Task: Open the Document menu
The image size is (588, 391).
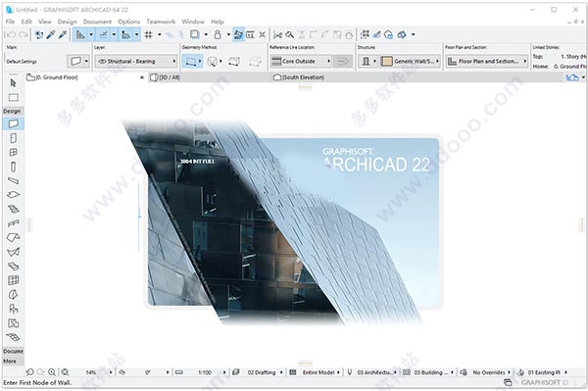Action: [97, 22]
